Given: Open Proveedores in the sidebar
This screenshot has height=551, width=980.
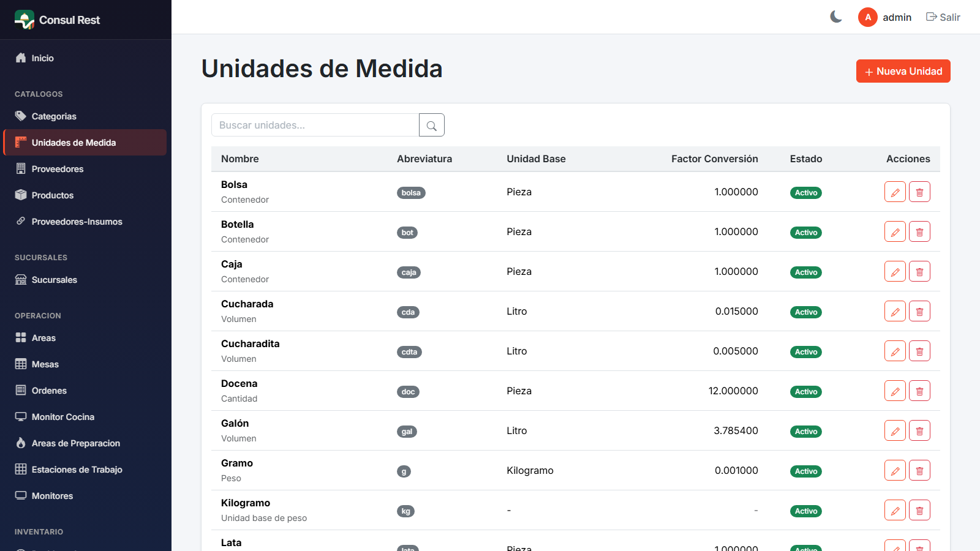Looking at the screenshot, I should 85,169.
